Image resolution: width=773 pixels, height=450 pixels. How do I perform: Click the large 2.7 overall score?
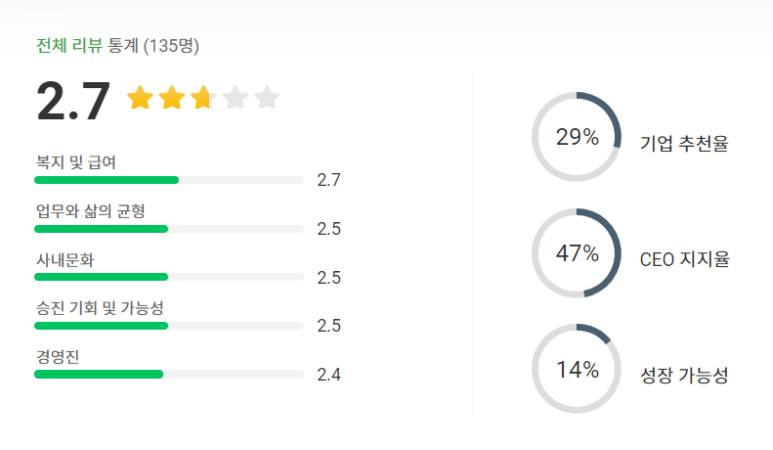73,101
